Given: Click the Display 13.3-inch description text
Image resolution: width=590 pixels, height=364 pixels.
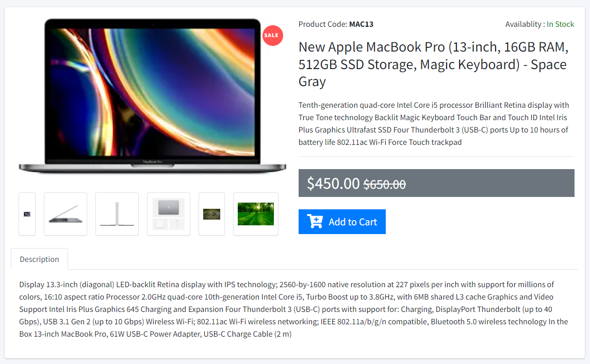Looking at the screenshot, I should click(x=294, y=309).
